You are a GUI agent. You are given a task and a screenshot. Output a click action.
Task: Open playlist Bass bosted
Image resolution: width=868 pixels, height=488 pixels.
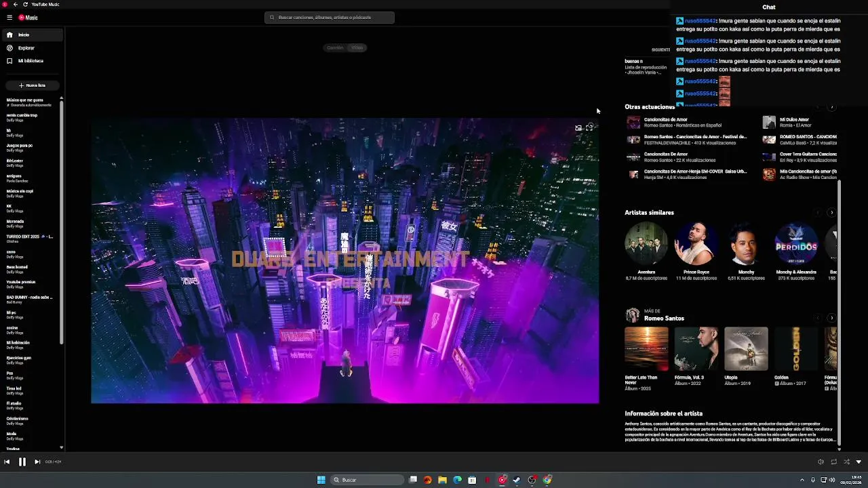[x=31, y=269]
